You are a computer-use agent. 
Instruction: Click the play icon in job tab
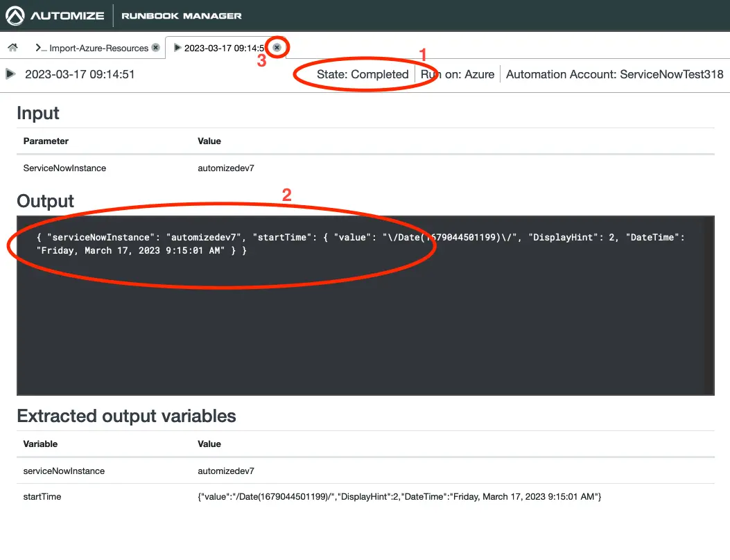coord(177,48)
